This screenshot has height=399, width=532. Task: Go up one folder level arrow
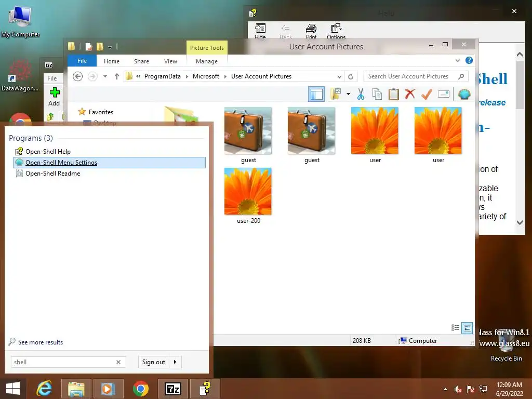point(117,76)
